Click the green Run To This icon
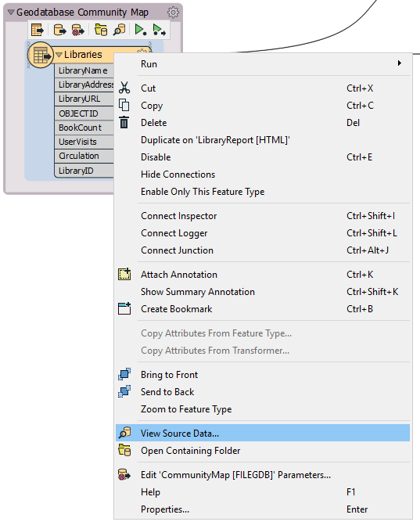 point(140,30)
